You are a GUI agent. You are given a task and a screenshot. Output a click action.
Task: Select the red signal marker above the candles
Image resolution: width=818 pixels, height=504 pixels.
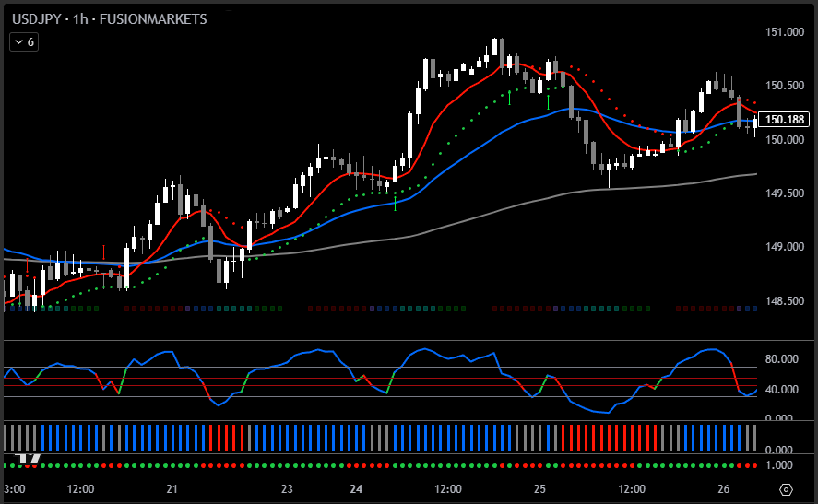pyautogui.click(x=103, y=250)
